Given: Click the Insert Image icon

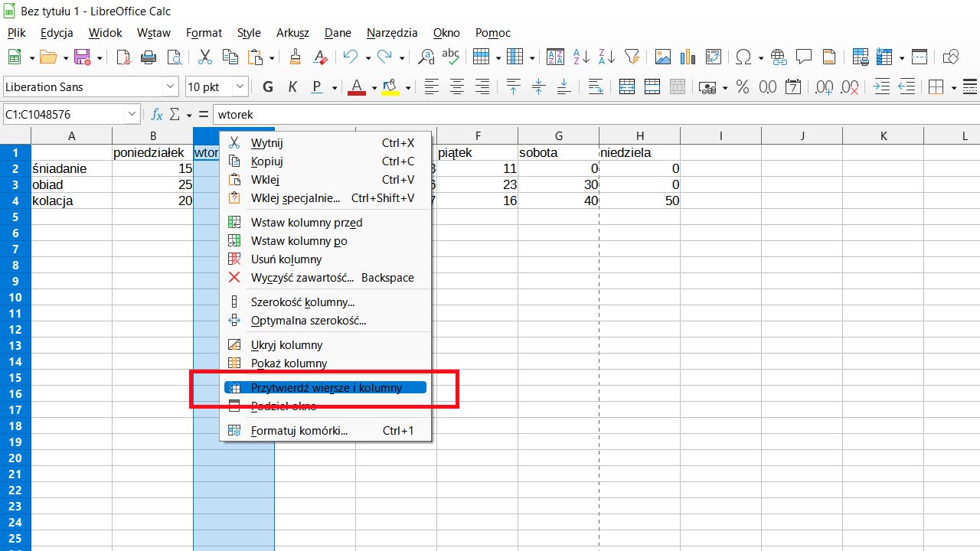Looking at the screenshot, I should [x=663, y=57].
